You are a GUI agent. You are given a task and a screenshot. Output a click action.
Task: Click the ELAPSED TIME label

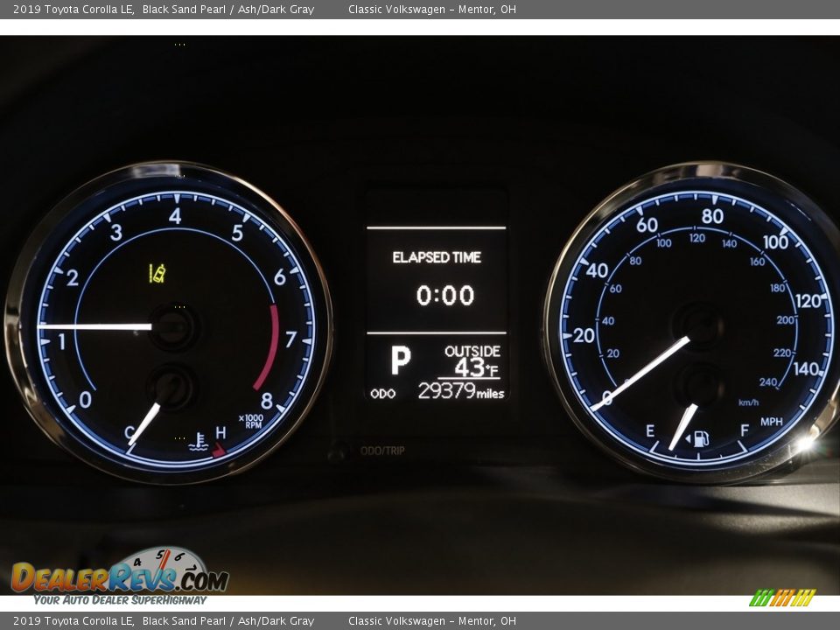(x=436, y=257)
